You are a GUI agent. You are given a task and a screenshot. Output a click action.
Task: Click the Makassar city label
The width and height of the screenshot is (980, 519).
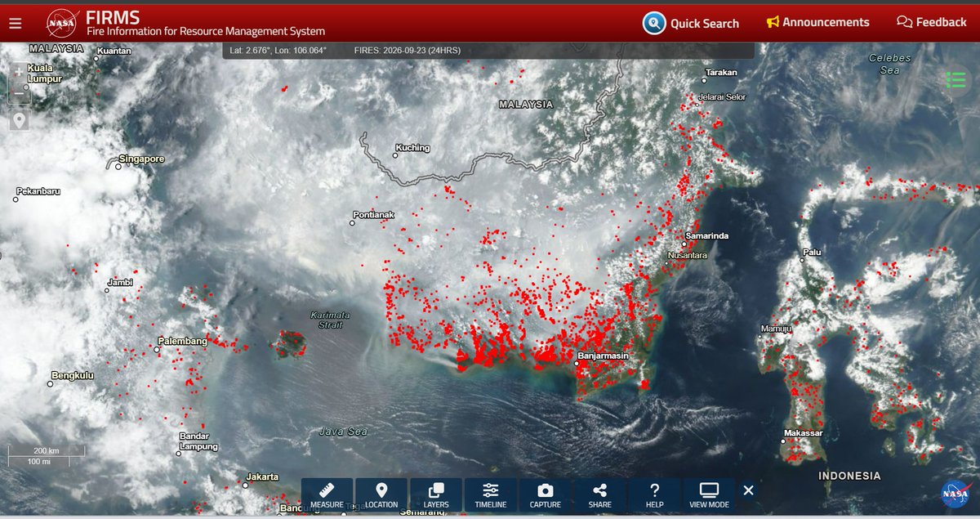[x=804, y=432]
